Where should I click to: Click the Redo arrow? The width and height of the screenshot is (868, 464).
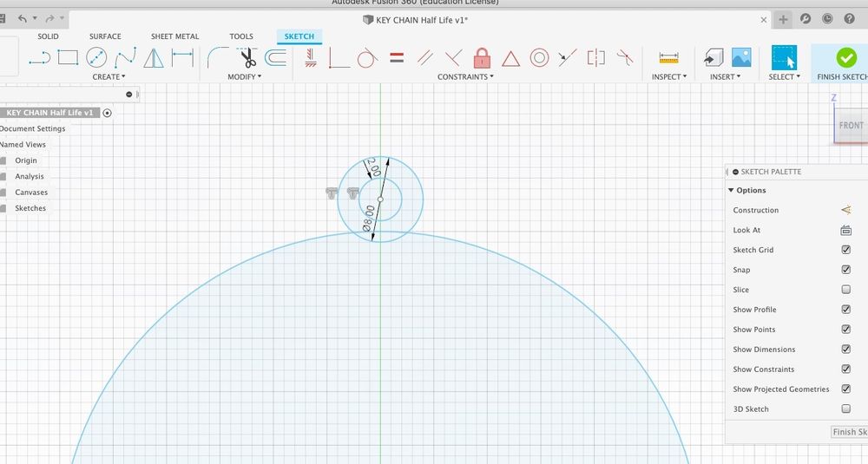point(49,19)
